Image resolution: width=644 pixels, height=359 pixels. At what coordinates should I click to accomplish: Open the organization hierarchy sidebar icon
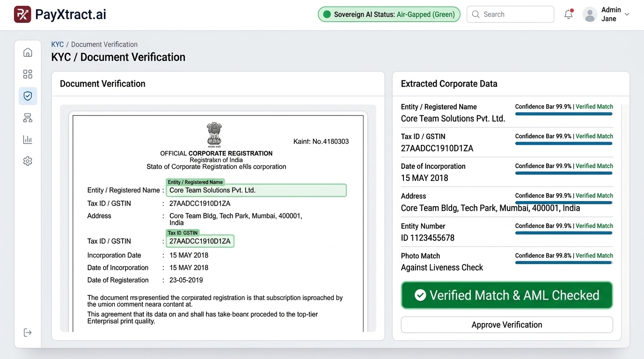(x=28, y=118)
